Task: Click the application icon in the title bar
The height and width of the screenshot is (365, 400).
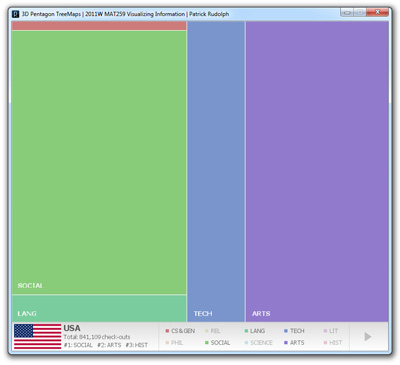Action: (x=16, y=14)
